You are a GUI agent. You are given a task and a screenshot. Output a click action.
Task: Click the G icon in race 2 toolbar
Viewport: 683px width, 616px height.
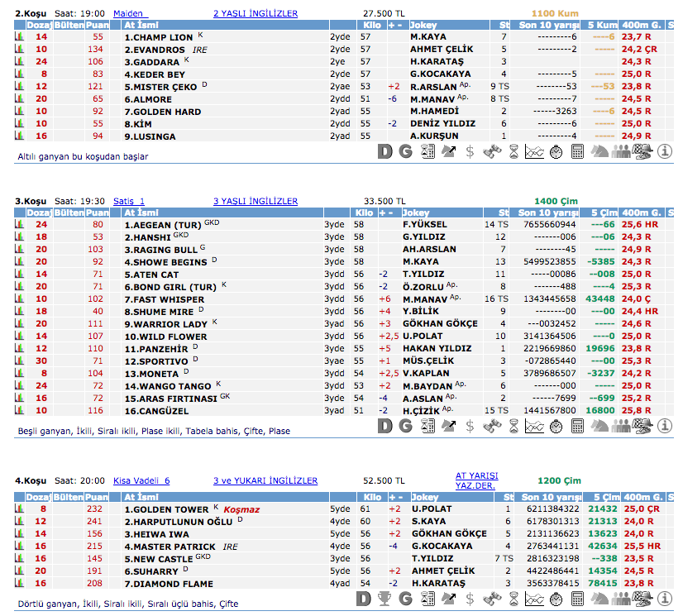(405, 151)
